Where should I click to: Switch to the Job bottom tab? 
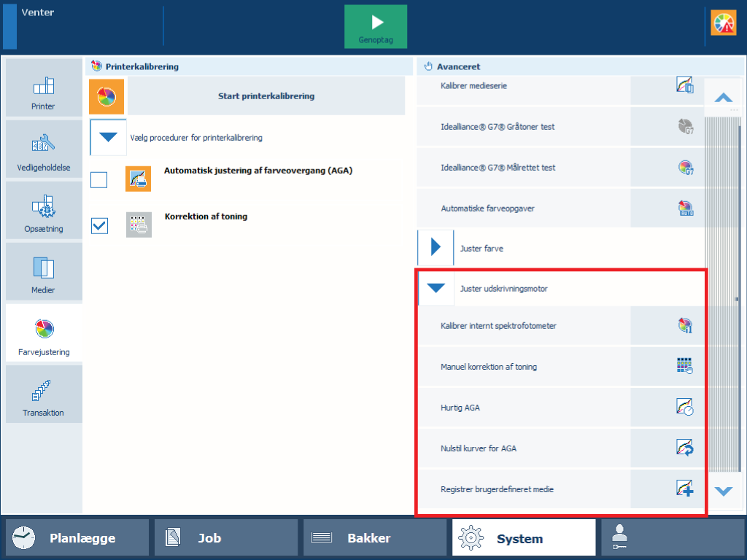tap(226, 538)
